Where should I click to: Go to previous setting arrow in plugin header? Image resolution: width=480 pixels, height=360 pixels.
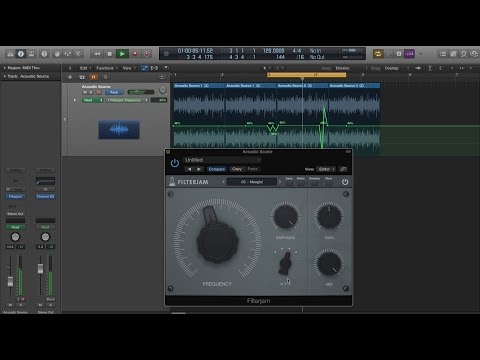(x=190, y=169)
